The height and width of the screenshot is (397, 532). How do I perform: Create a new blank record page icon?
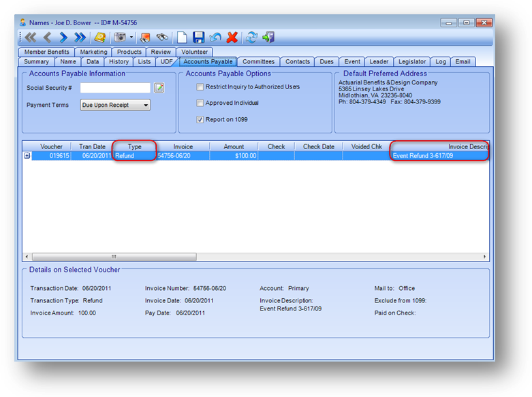(x=182, y=37)
